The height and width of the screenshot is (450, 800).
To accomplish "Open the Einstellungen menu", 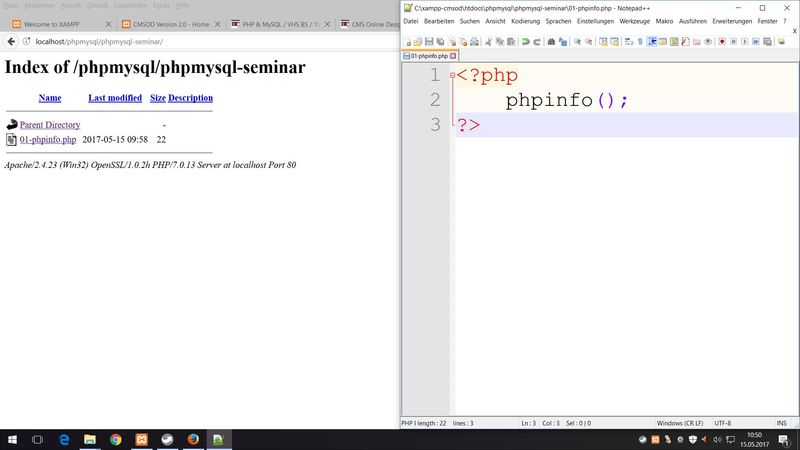I will coord(596,21).
